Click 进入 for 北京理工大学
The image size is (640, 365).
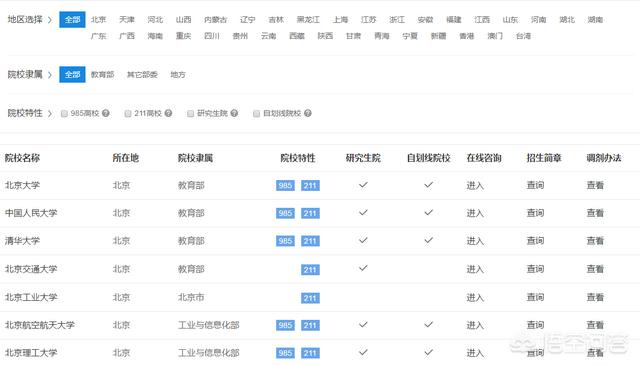(x=475, y=353)
